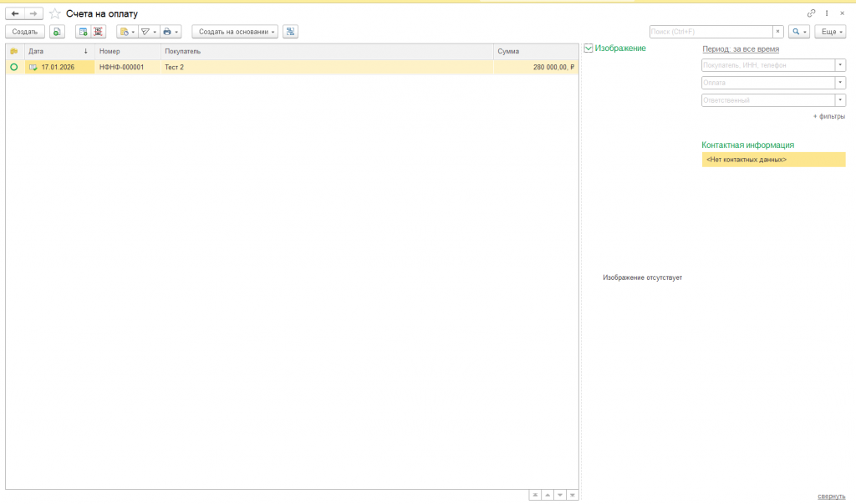Click the Номер column header

(127, 51)
